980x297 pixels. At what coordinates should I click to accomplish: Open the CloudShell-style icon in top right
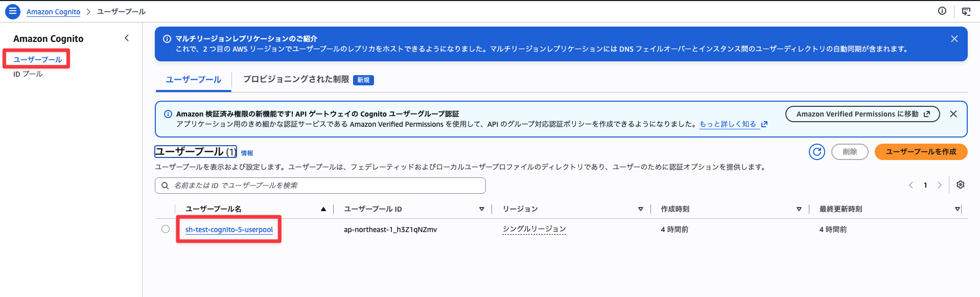(x=966, y=11)
